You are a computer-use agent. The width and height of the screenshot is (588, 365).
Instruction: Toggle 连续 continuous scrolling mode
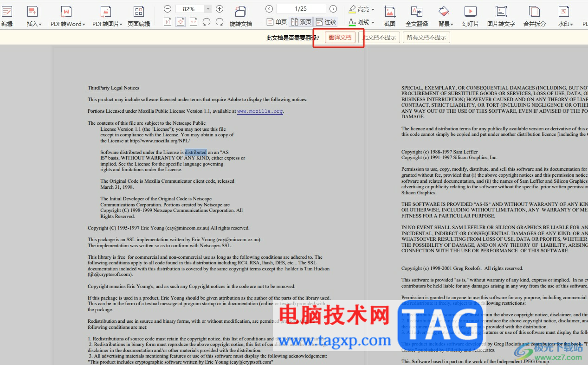coord(326,22)
